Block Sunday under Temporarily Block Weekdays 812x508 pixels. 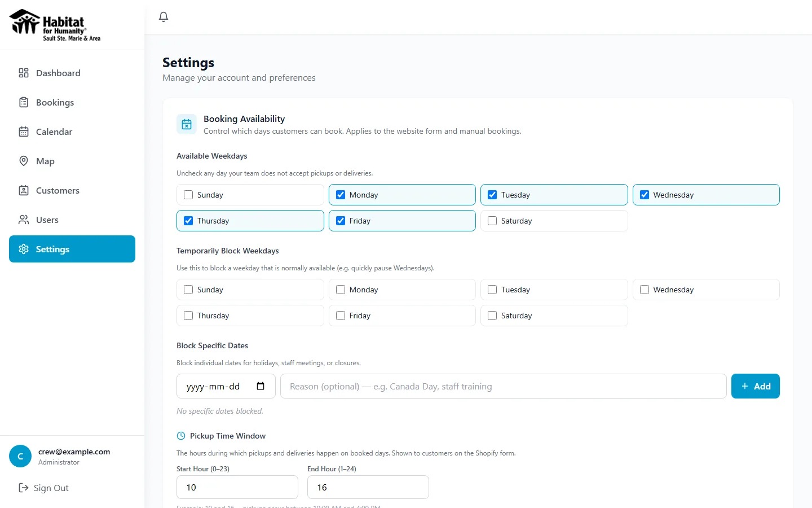(x=188, y=290)
